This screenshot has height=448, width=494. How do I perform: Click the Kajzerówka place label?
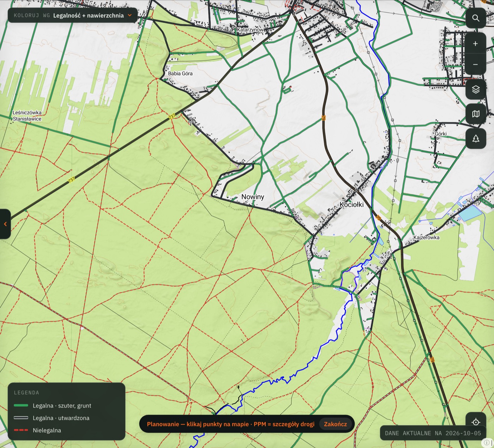click(x=426, y=237)
